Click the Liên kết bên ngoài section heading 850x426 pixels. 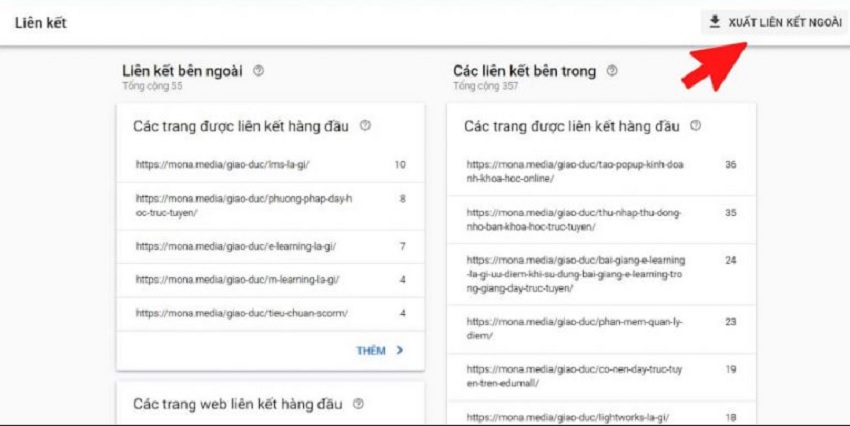182,71
